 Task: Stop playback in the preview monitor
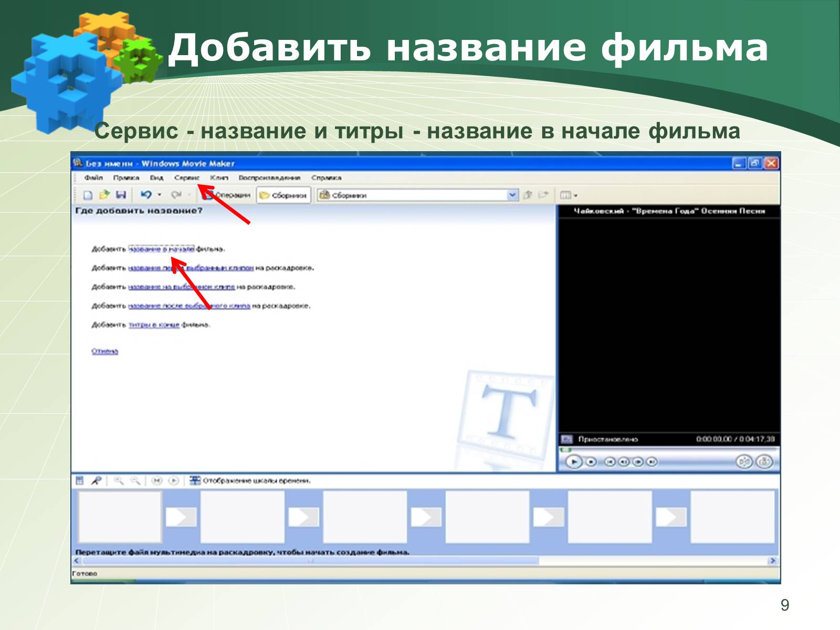pos(591,462)
